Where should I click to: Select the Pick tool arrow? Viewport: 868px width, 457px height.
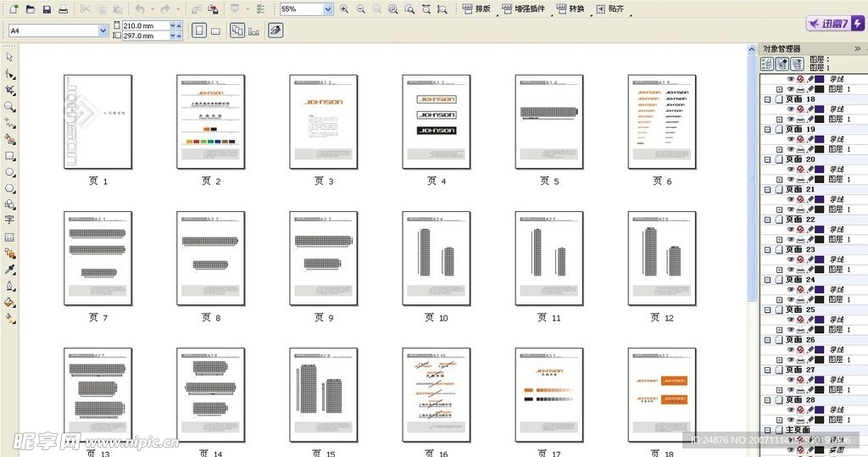pyautogui.click(x=9, y=57)
